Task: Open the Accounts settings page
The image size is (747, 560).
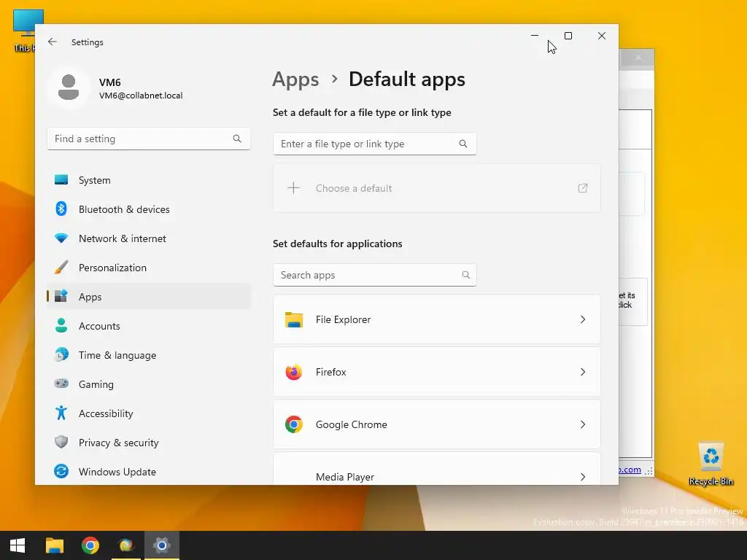Action: pyautogui.click(x=149, y=326)
